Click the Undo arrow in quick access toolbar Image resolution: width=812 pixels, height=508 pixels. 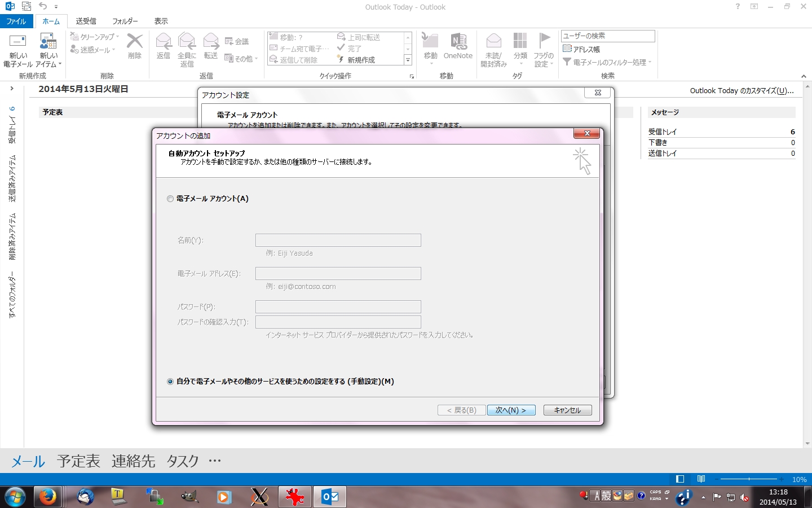[43, 6]
